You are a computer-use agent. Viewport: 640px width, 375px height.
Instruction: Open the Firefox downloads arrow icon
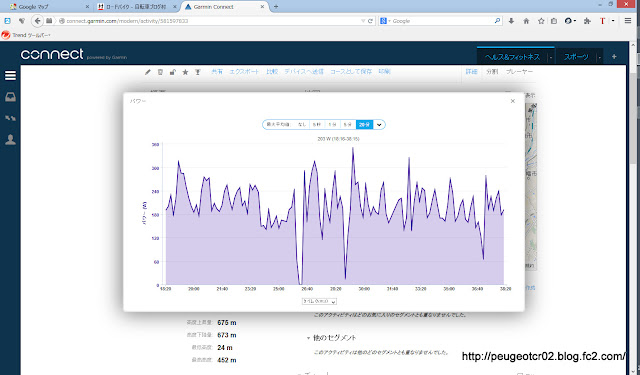[511, 21]
